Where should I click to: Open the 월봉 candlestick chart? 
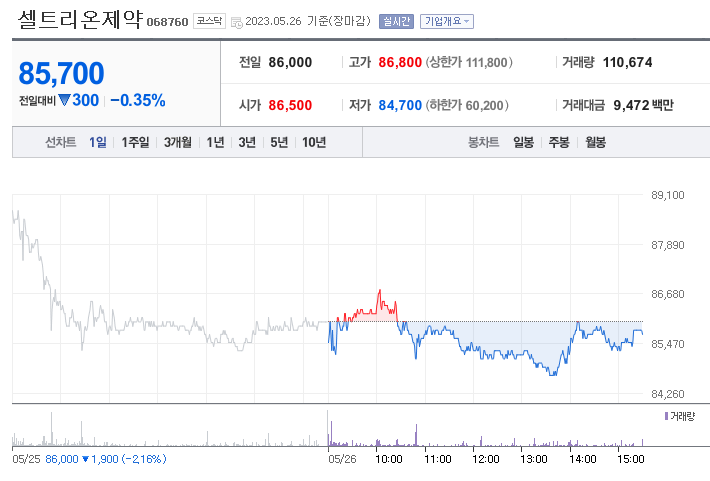[x=595, y=142]
